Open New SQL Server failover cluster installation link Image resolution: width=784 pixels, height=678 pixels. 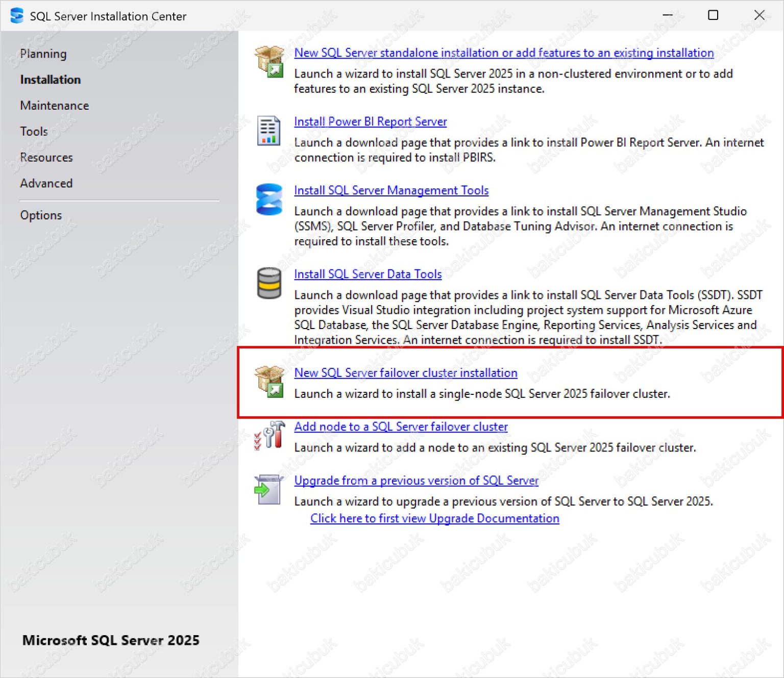[x=405, y=373]
